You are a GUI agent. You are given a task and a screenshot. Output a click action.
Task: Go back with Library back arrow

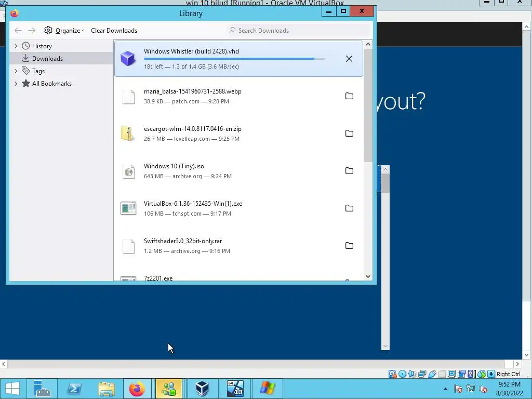point(18,31)
